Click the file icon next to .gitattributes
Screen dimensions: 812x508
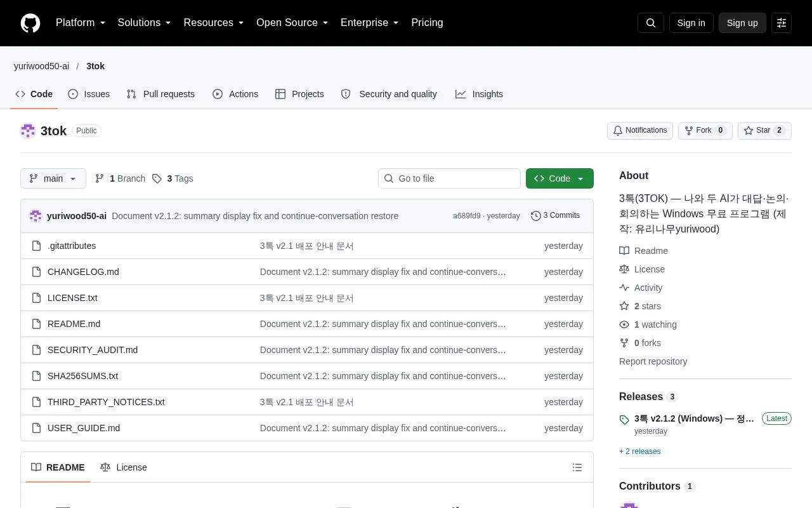[36, 246]
